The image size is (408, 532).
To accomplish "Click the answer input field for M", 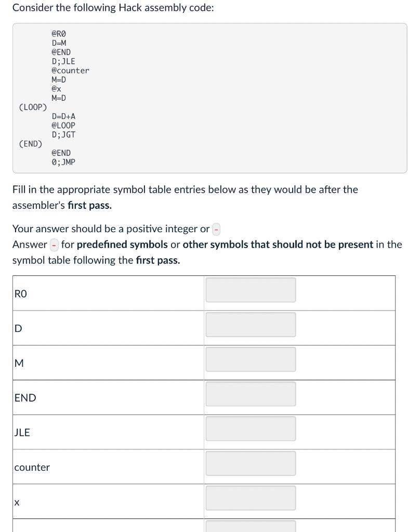I will pos(251,359).
